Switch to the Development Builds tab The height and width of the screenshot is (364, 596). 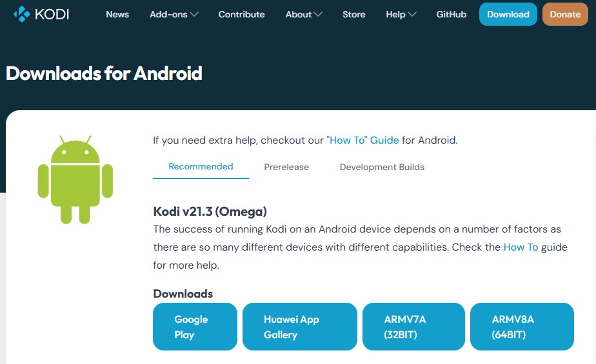382,167
